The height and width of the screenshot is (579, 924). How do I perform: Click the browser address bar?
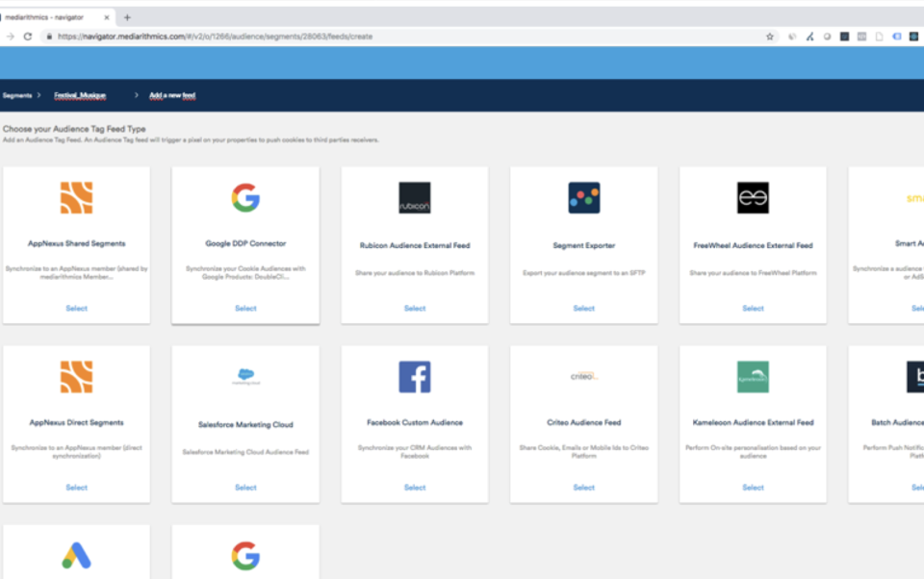241,35
